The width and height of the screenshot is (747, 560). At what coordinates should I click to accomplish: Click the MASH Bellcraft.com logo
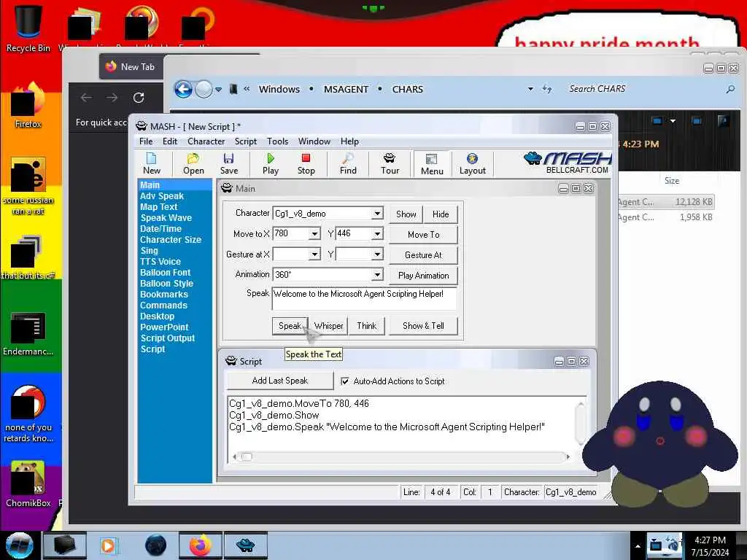pyautogui.click(x=567, y=163)
